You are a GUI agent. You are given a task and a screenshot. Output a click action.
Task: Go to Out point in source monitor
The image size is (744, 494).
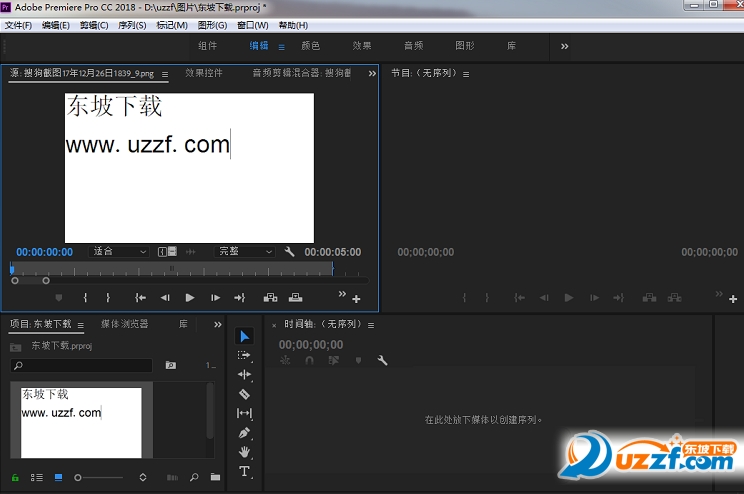240,298
